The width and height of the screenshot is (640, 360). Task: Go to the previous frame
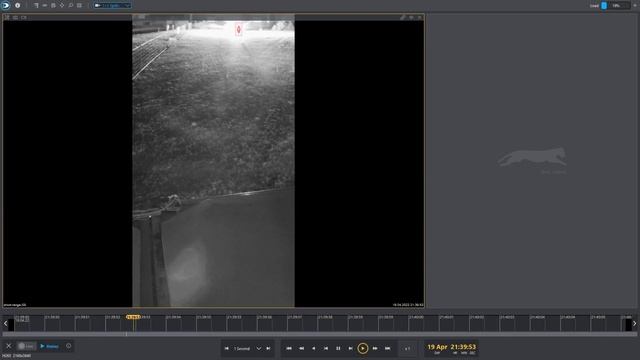coord(326,348)
